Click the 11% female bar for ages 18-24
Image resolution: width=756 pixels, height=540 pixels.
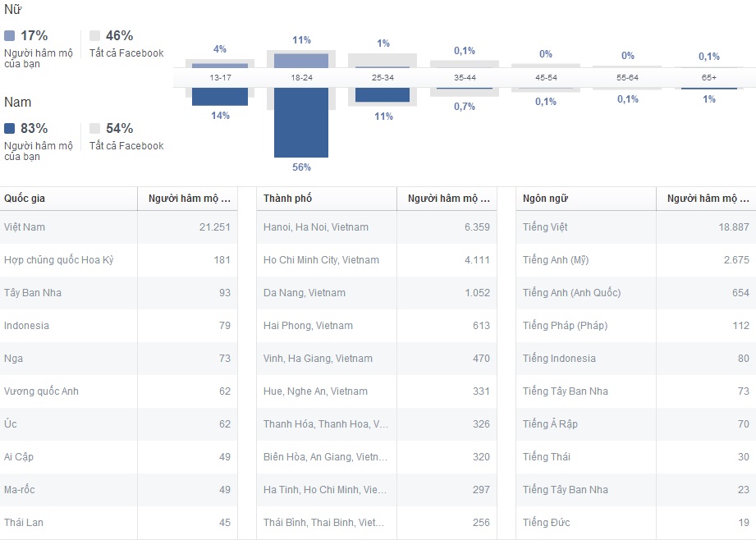301,61
